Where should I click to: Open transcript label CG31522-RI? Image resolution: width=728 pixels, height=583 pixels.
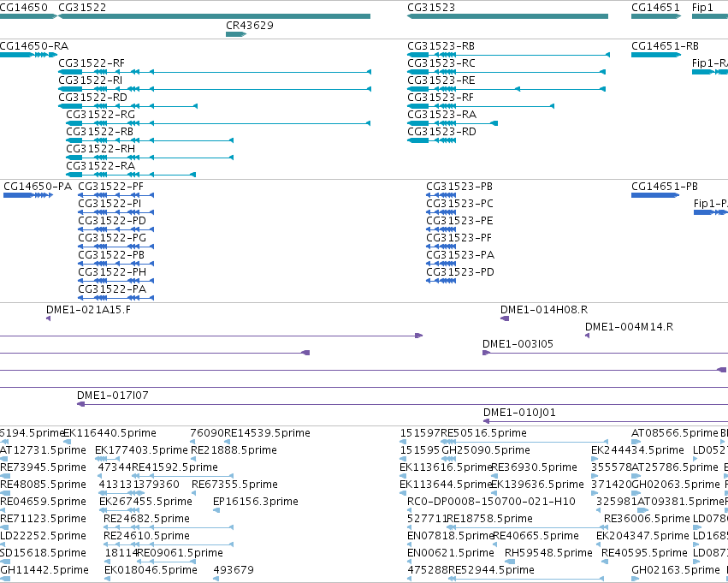tap(91, 80)
